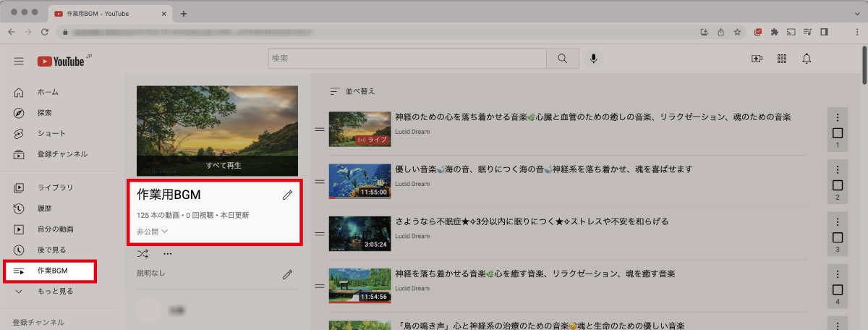Open the playlist more options ellipsis

point(168,254)
